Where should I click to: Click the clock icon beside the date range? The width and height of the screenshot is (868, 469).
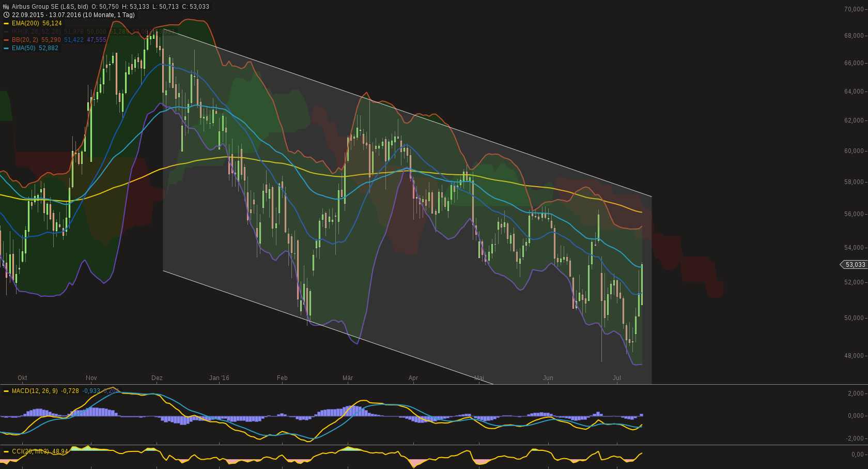[x=5, y=16]
